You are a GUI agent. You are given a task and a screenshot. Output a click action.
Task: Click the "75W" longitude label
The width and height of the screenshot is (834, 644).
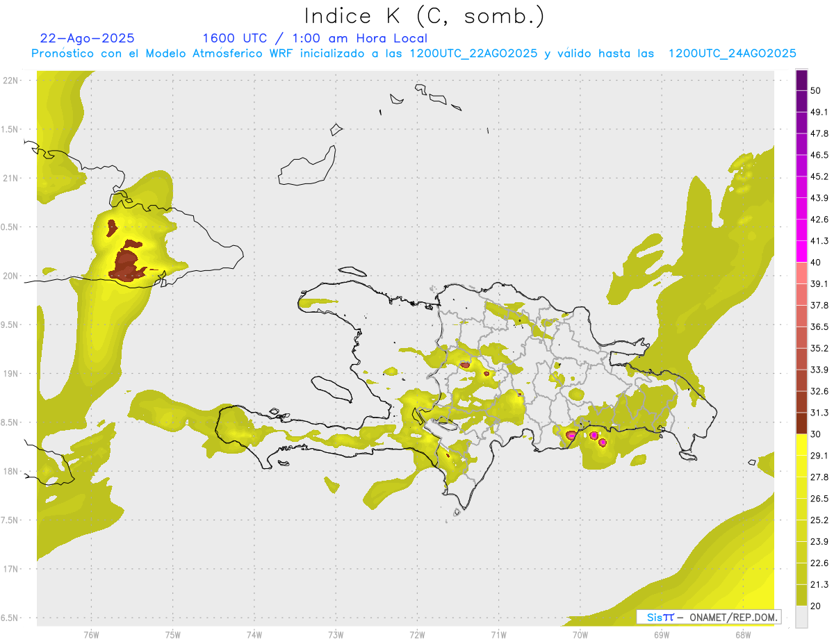pyautogui.click(x=173, y=634)
